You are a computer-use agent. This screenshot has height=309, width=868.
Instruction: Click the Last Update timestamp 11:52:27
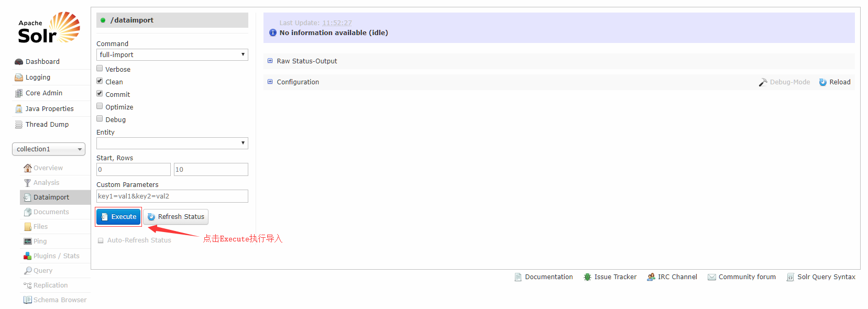[x=337, y=23]
